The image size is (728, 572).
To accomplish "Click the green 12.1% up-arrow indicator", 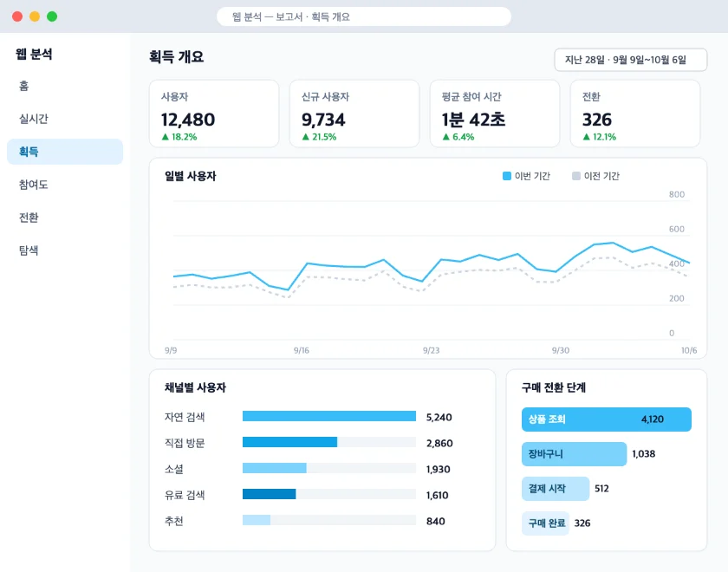I will pos(600,137).
